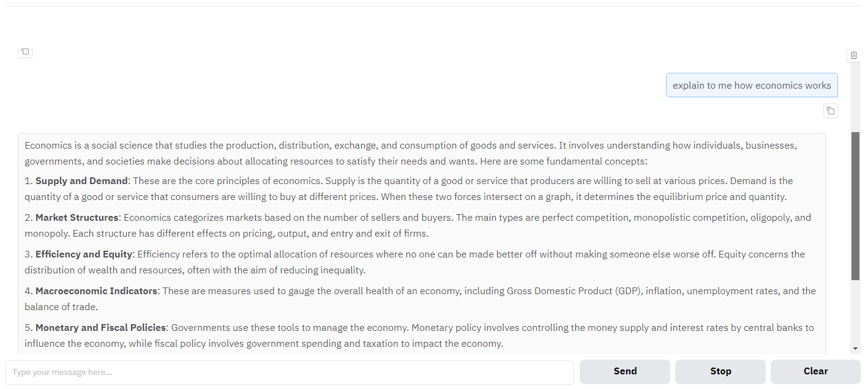
Task: Send the message with the Send button
Action: pyautogui.click(x=625, y=371)
